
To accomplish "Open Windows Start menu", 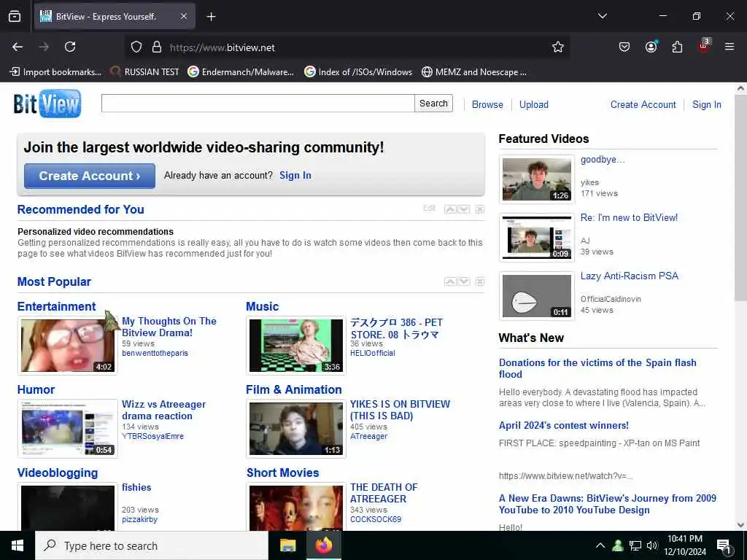I will [18, 545].
